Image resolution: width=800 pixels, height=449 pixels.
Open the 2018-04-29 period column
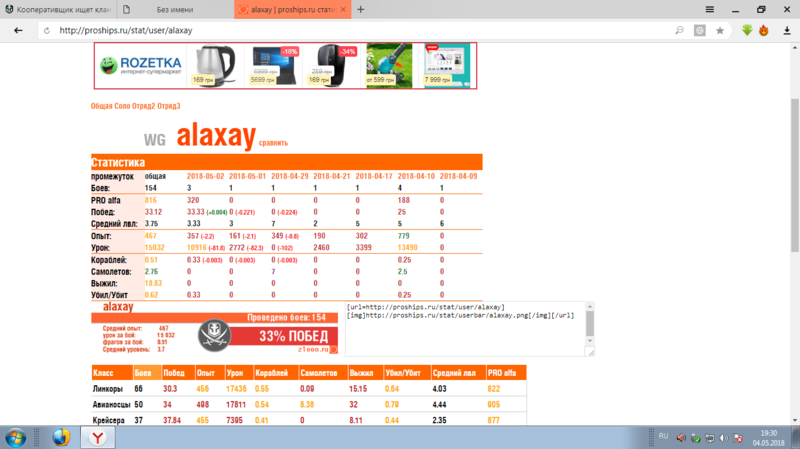pyautogui.click(x=290, y=176)
